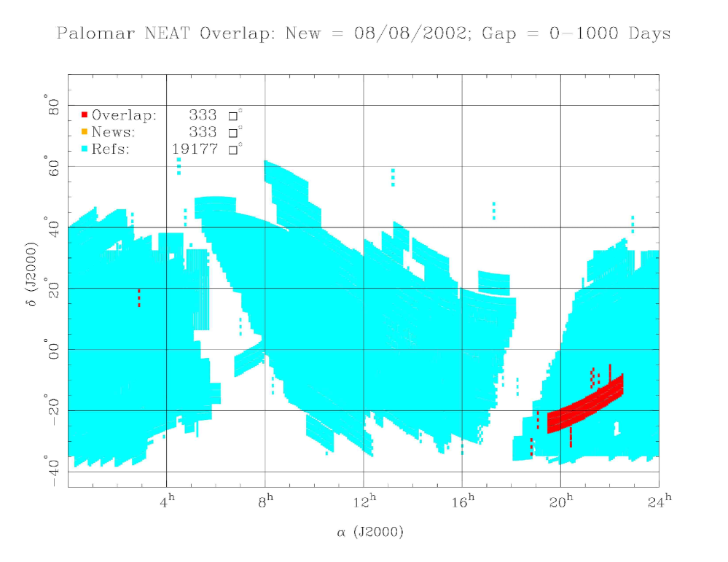Click the −20° declination tick label
The image size is (728, 562).
point(52,410)
